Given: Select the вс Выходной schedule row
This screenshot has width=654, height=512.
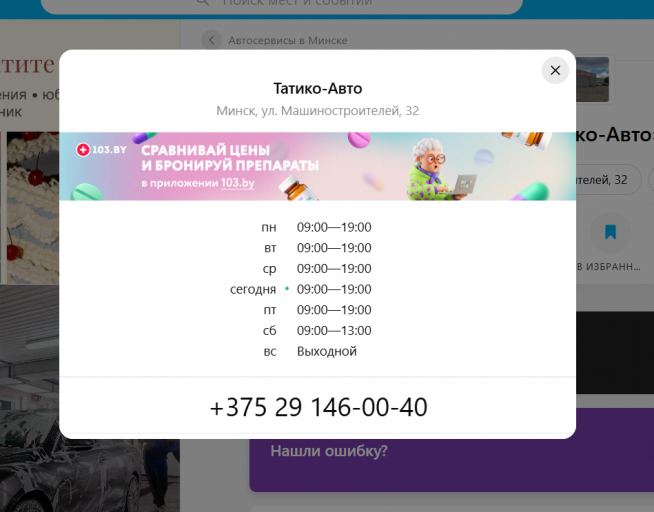Looking at the screenshot, I should pos(310,351).
